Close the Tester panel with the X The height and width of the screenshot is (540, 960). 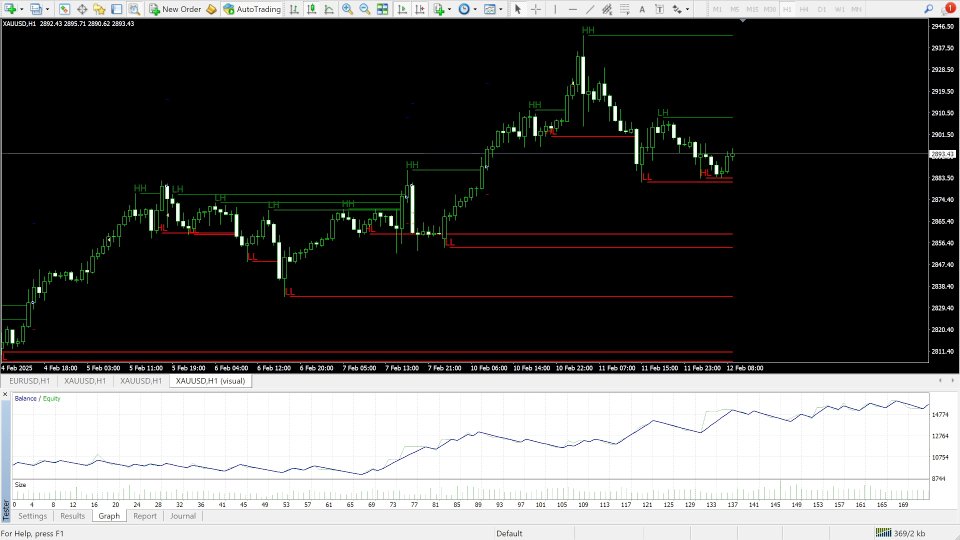[6, 394]
